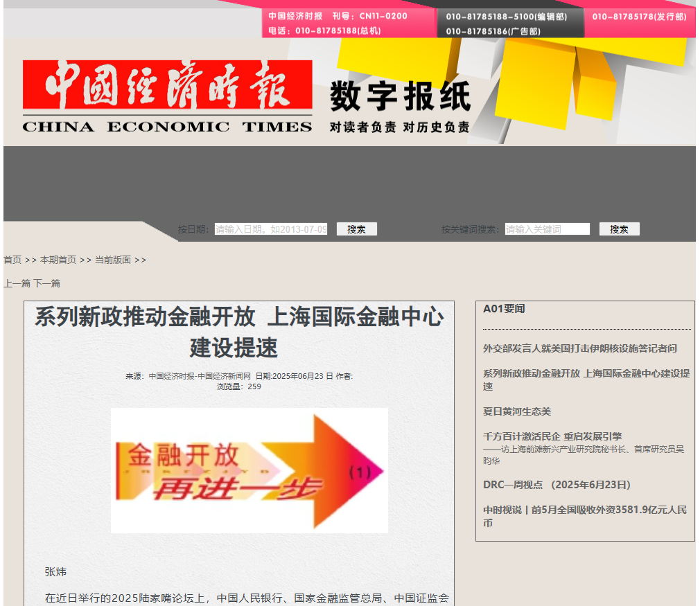Open 本期首页 breadcrumb link
This screenshot has height=606, width=700.
[x=58, y=260]
